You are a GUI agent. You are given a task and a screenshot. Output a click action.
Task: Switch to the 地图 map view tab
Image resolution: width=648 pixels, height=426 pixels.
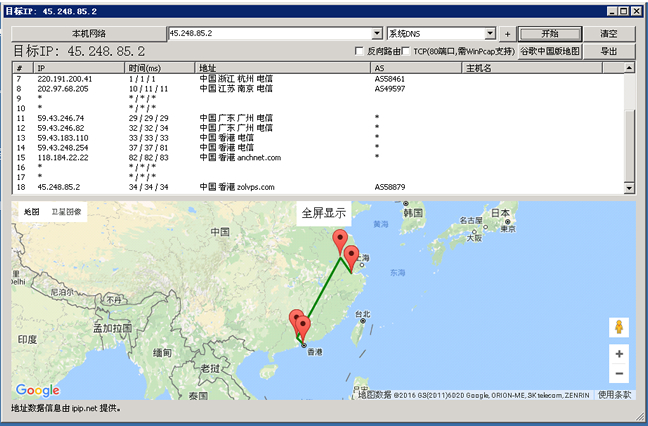tap(31, 212)
